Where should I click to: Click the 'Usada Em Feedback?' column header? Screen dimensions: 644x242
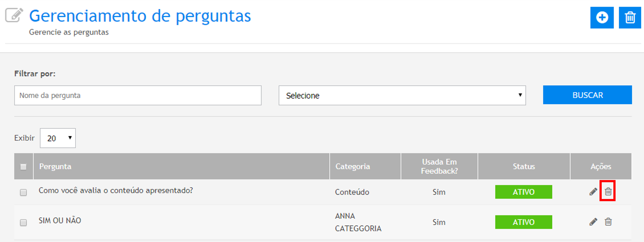click(x=439, y=167)
